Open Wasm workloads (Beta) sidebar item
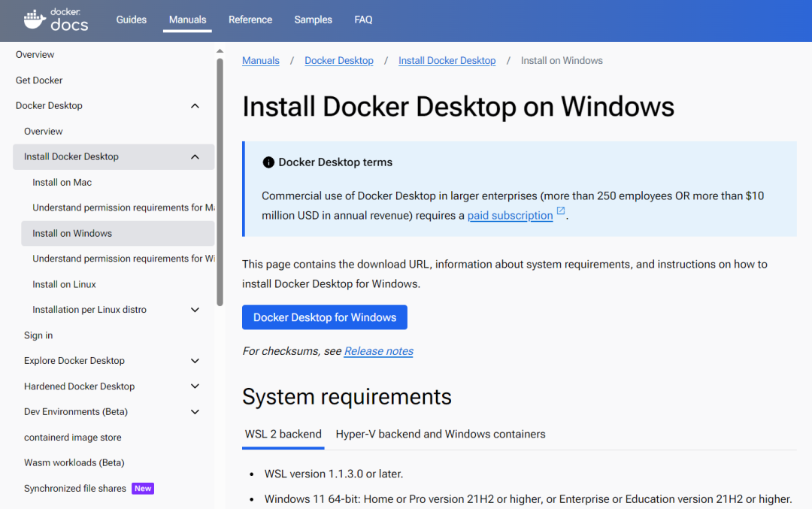Image resolution: width=812 pixels, height=509 pixels. coord(74,463)
